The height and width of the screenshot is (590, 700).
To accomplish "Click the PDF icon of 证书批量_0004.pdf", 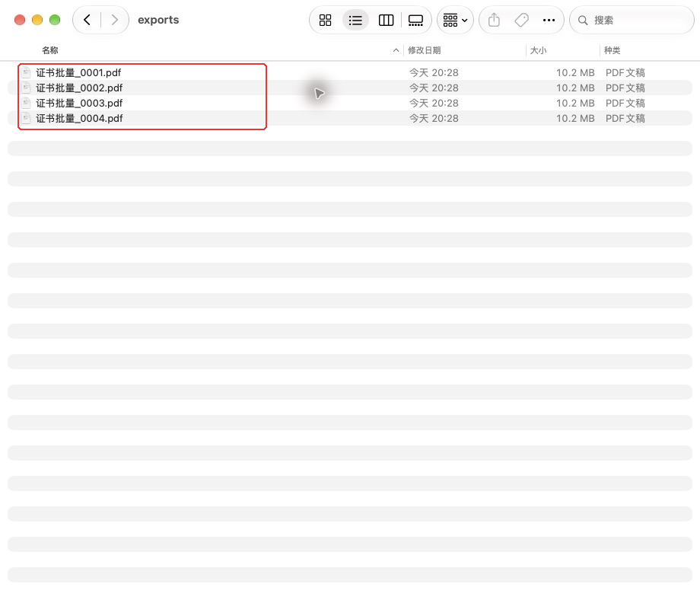I will click(27, 118).
